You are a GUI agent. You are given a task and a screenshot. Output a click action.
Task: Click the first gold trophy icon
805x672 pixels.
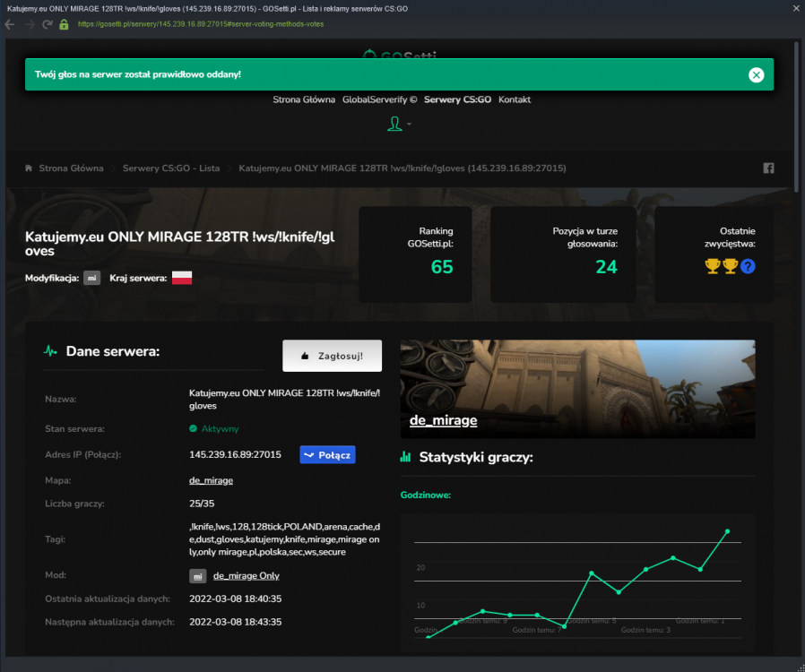pos(712,266)
